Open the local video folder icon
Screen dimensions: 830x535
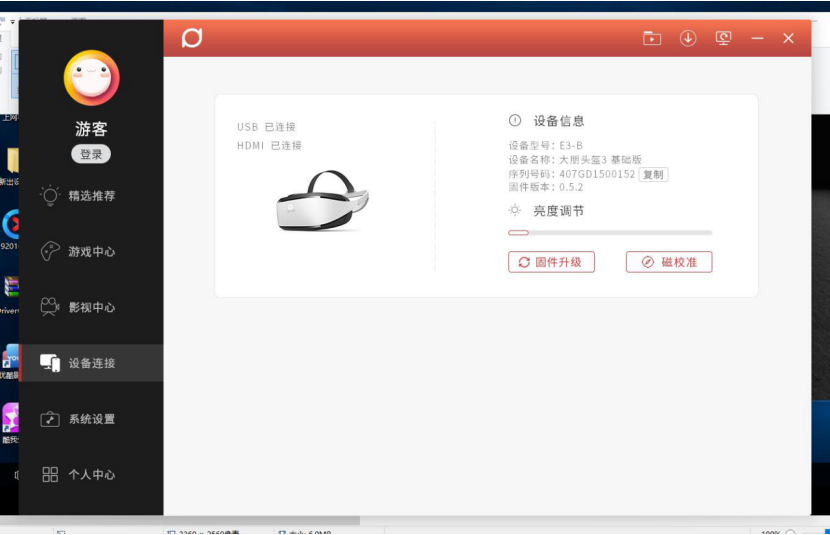pyautogui.click(x=652, y=38)
